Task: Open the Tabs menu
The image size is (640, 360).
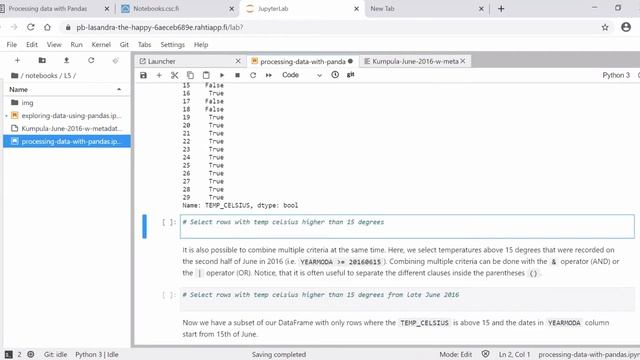Action: pyautogui.click(x=144, y=44)
